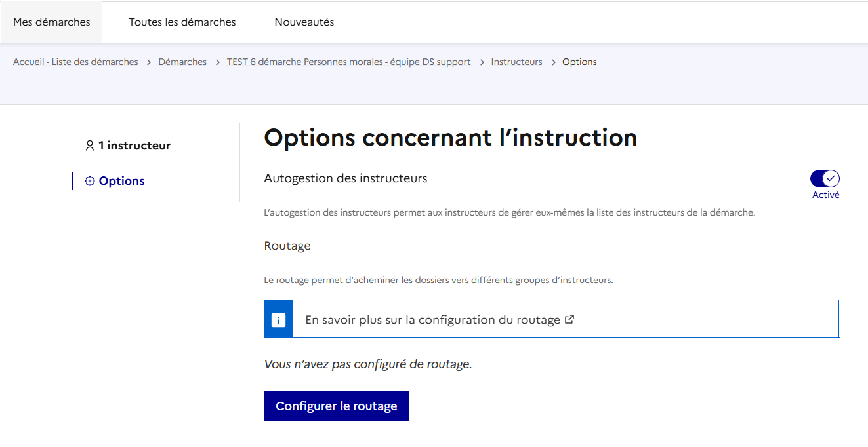Disable the Autogestion des instructeurs toggle
The image size is (868, 447).
pos(825,179)
